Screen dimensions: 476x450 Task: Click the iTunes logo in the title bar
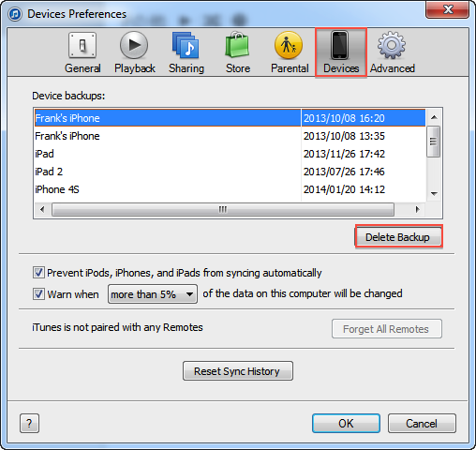(15, 14)
